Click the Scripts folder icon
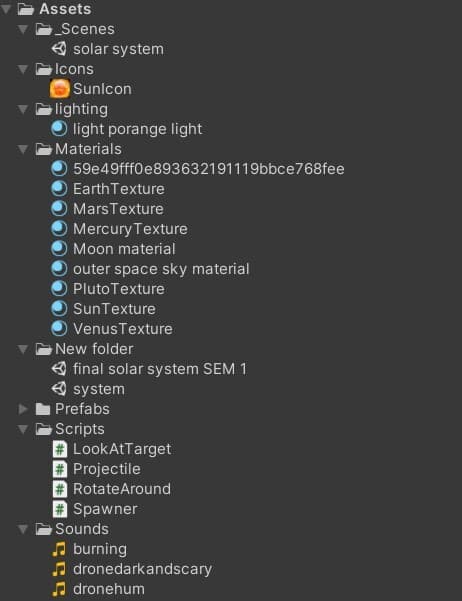This screenshot has height=601, width=462. 43,429
